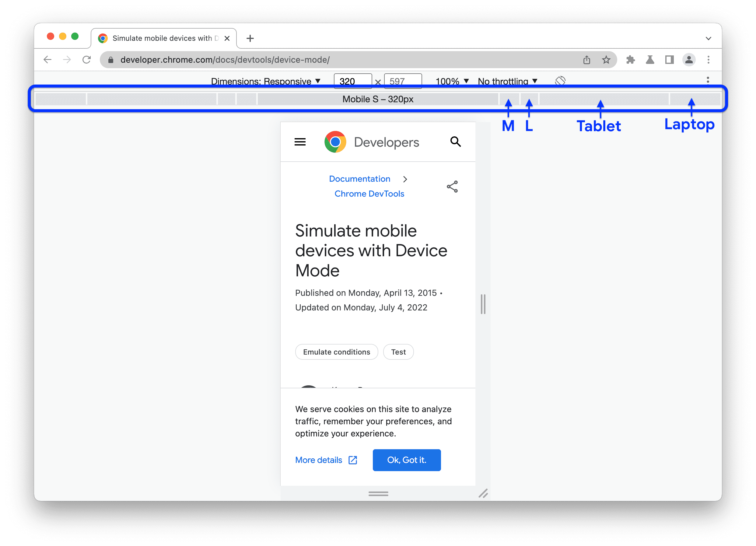
Task: Click the share icon next to Documentation
Action: click(x=453, y=187)
